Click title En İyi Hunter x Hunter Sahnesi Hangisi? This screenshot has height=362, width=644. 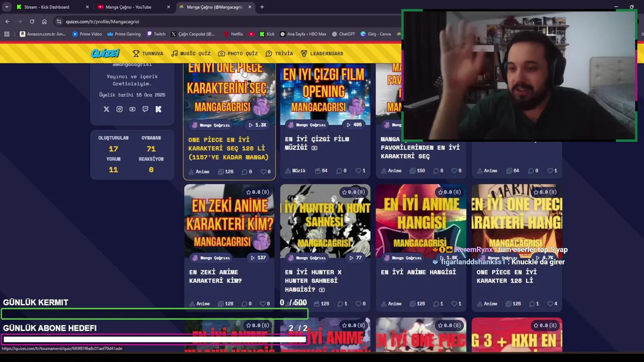(313, 281)
